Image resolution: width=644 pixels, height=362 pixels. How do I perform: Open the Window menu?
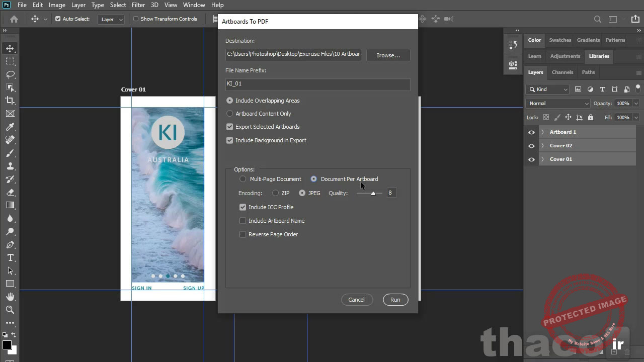[x=194, y=5]
